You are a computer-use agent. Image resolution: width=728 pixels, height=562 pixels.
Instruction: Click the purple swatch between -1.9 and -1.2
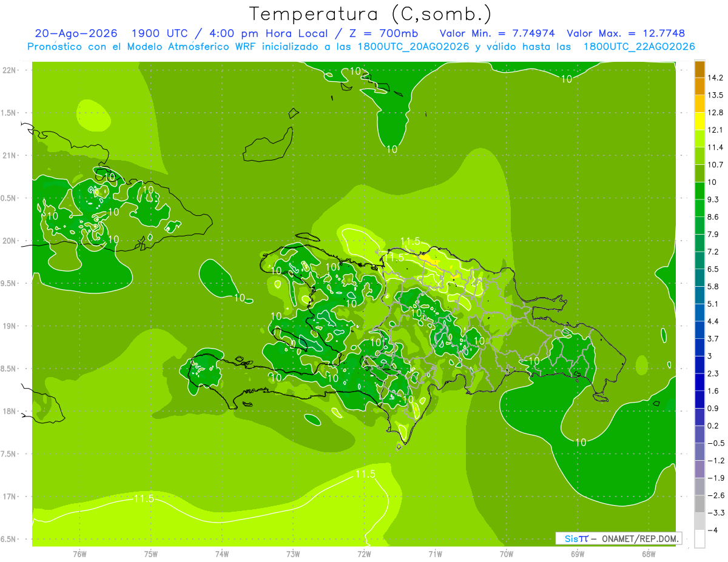coord(699,469)
